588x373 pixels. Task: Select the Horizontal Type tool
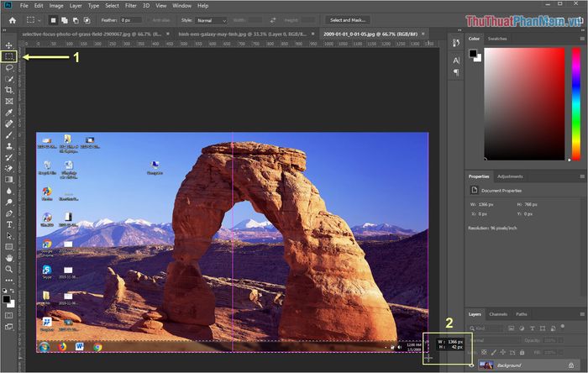(9, 224)
